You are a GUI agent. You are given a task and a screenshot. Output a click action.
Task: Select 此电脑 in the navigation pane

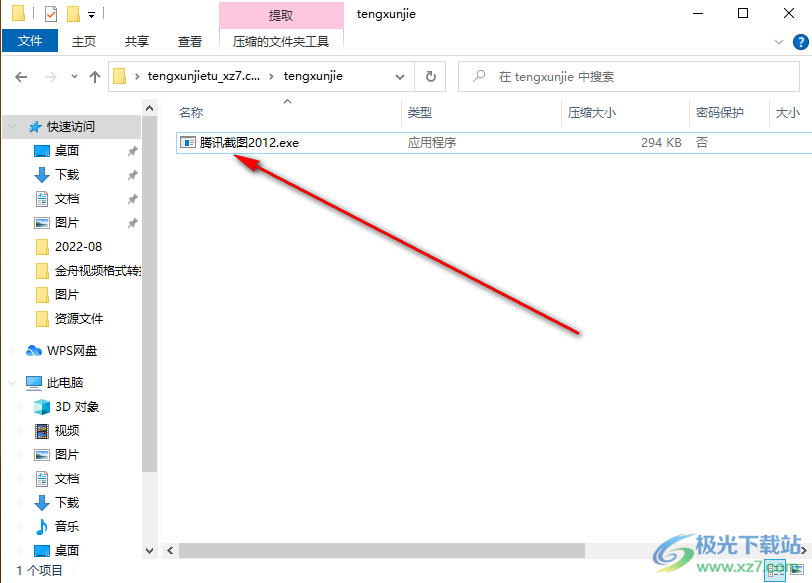tap(65, 383)
